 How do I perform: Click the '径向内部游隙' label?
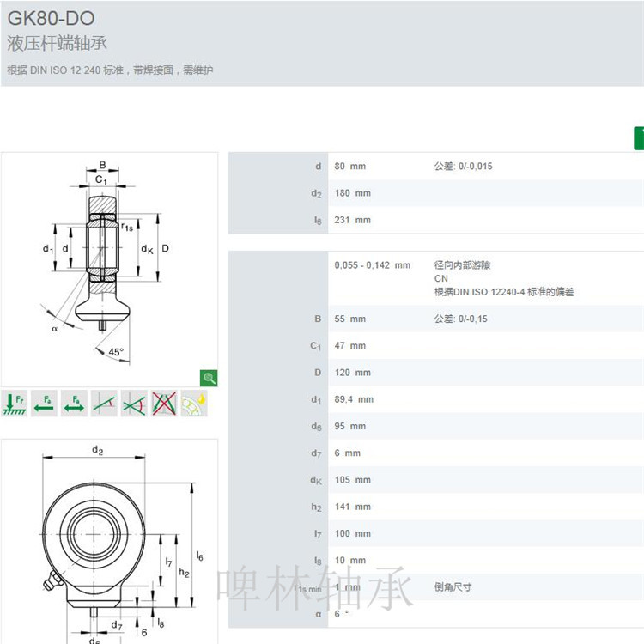coord(462,265)
